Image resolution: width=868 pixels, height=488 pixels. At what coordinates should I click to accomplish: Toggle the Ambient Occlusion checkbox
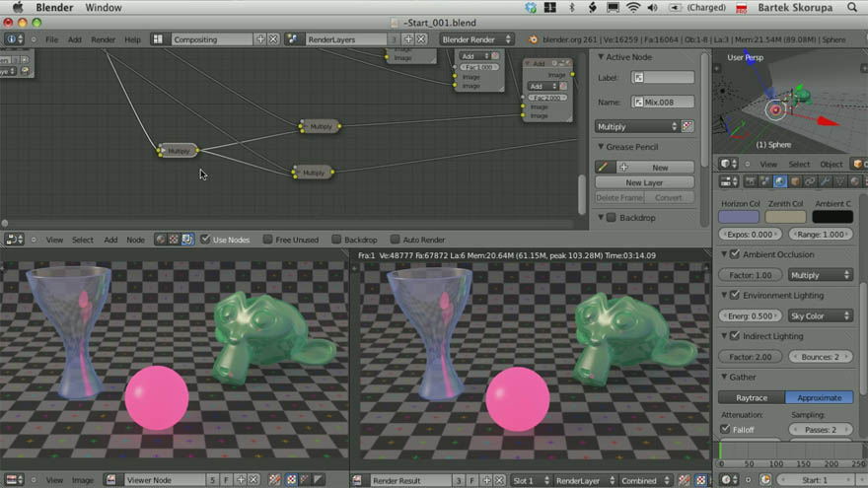point(735,254)
